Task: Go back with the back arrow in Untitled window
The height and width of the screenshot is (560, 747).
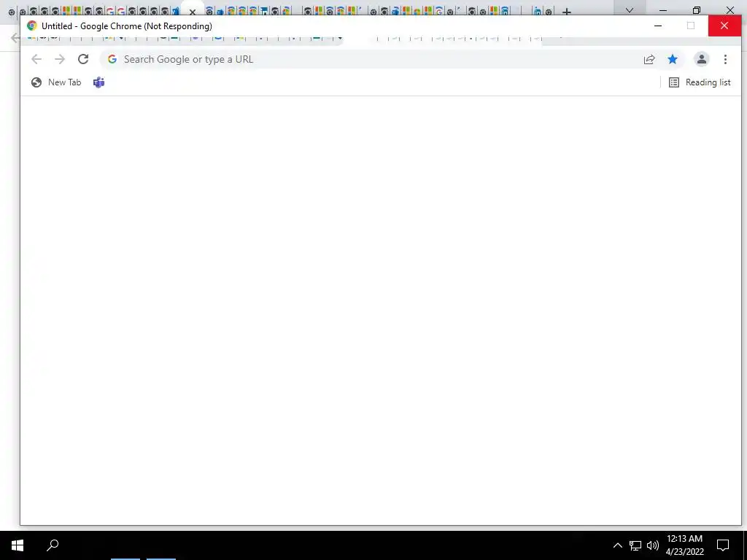Action: tap(36, 59)
